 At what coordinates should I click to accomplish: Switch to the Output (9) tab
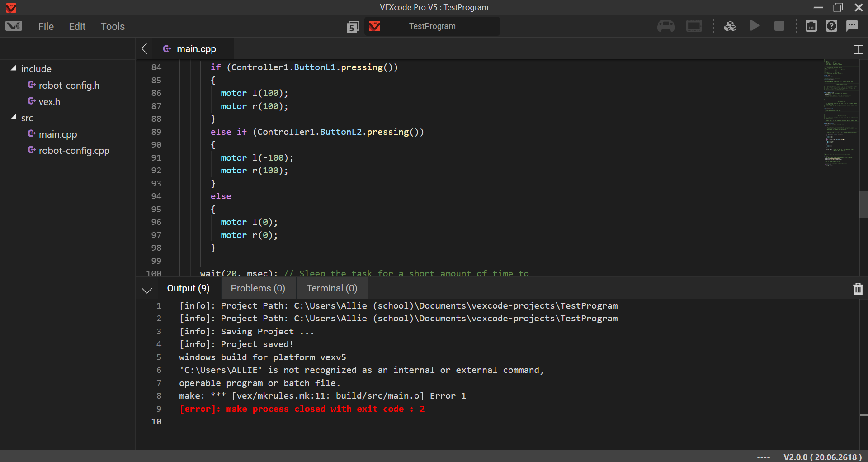[188, 288]
